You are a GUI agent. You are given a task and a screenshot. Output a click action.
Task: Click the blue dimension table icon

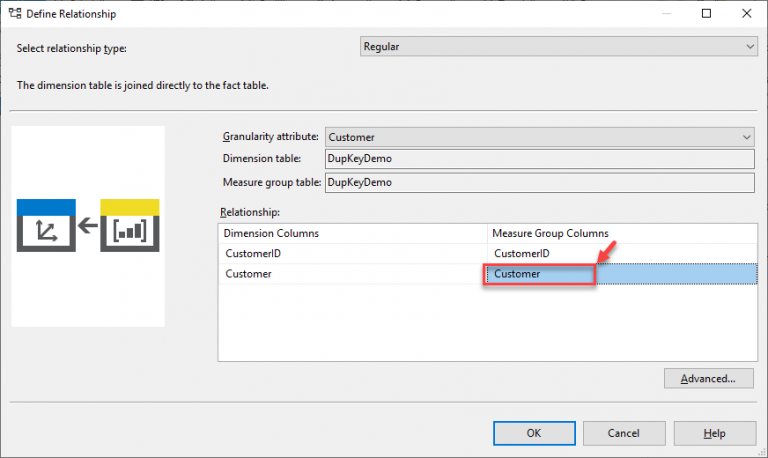coord(47,226)
